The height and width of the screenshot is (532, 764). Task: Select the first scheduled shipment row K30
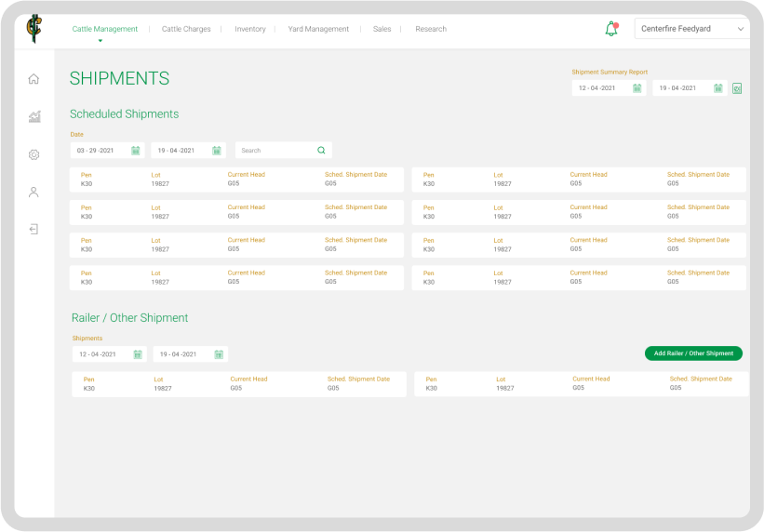point(237,180)
